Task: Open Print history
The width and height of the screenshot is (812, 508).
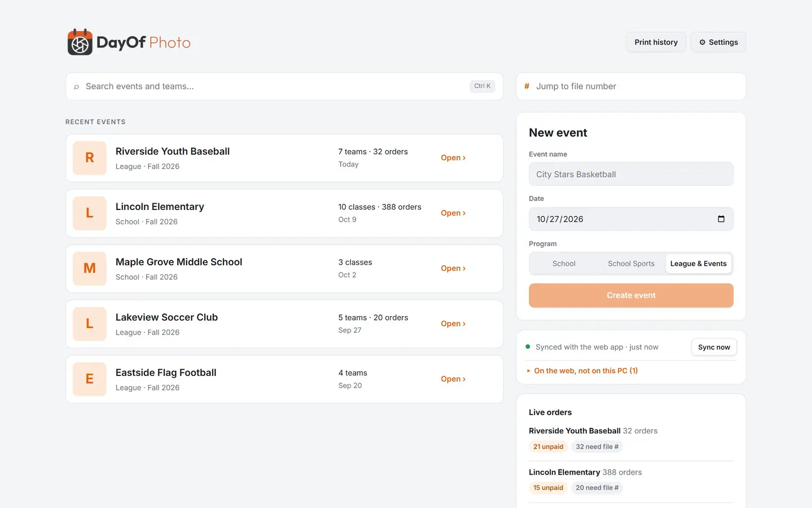Action: (656, 42)
